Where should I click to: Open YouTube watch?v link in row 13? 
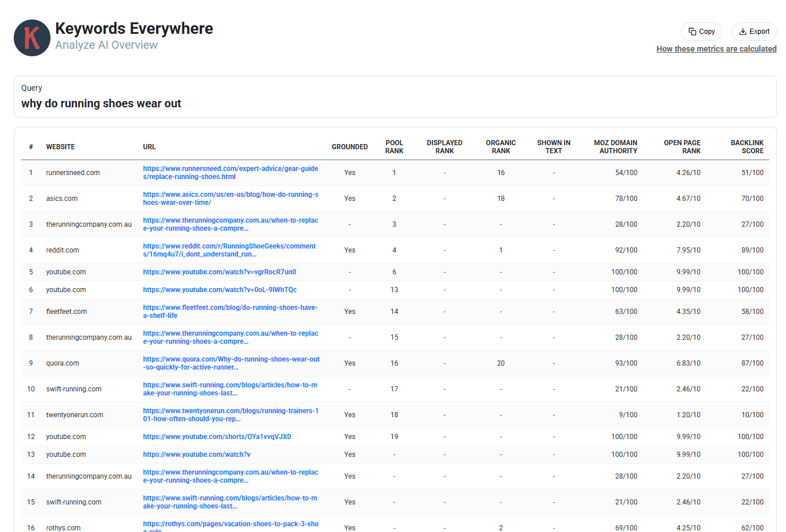point(197,455)
